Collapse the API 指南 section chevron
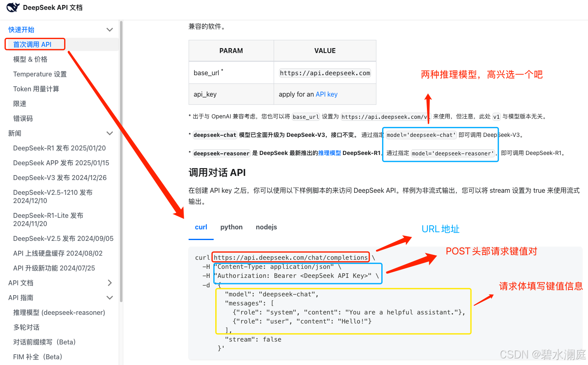 pos(110,298)
